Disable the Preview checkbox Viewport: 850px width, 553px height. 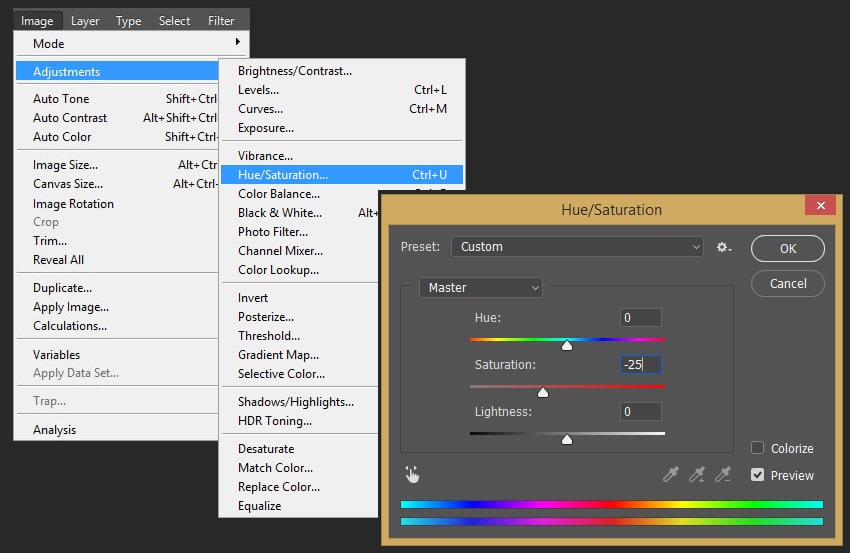(758, 475)
